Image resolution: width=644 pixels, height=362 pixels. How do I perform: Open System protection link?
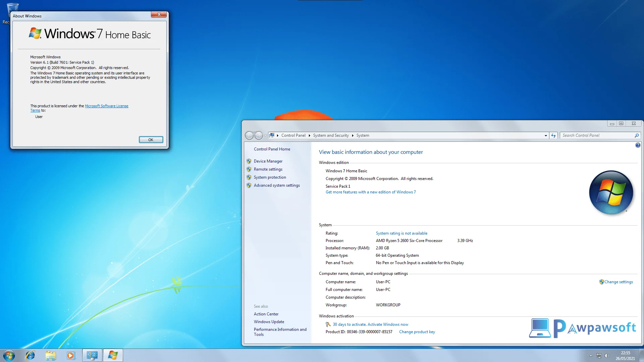270,177
